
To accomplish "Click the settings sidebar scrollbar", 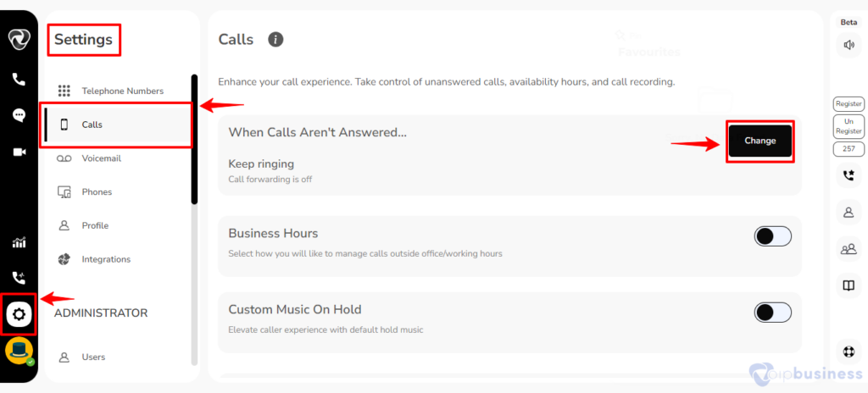I will coord(194,140).
